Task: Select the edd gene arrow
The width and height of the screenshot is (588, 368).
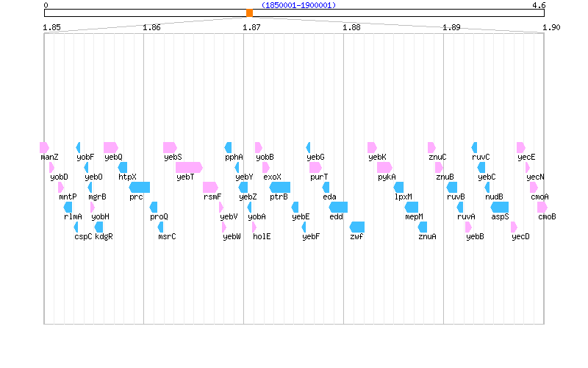Action: 338,207
